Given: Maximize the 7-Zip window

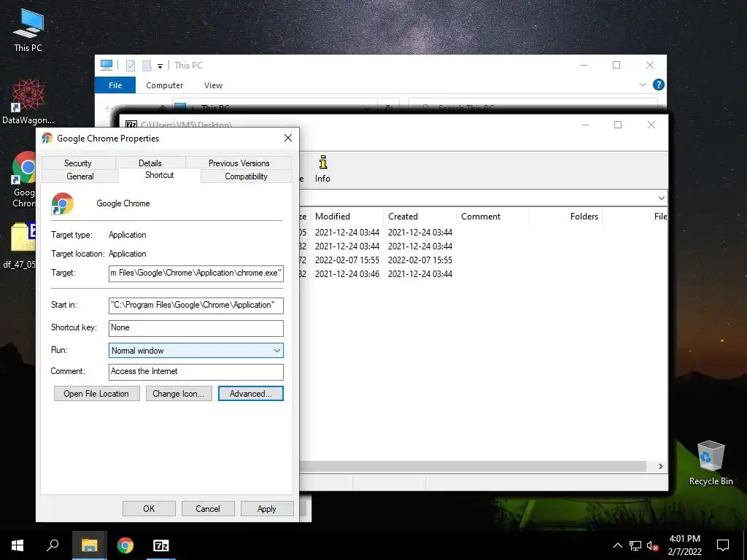Looking at the screenshot, I should pyautogui.click(x=618, y=125).
